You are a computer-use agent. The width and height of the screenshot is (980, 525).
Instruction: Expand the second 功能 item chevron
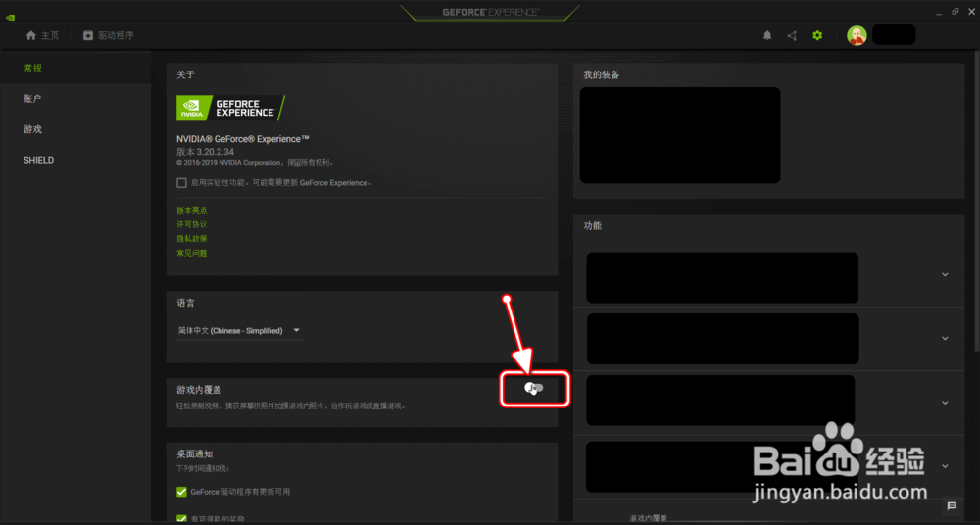pos(945,338)
